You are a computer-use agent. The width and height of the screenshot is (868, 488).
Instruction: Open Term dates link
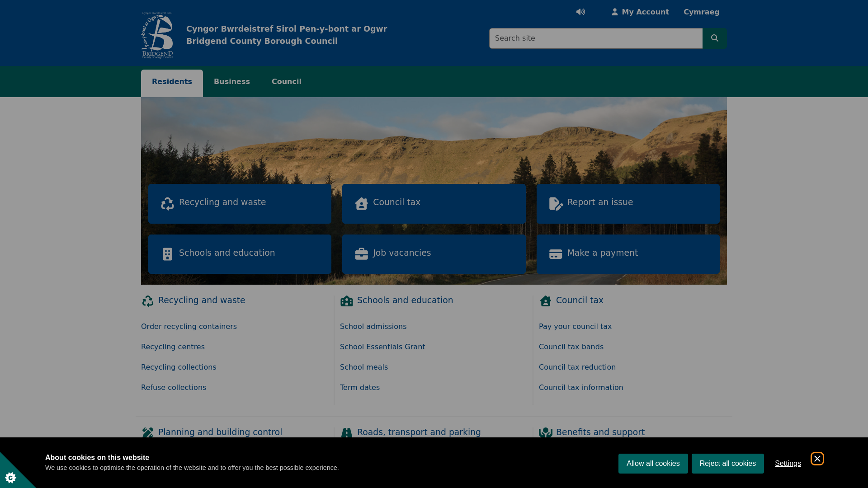point(360,388)
